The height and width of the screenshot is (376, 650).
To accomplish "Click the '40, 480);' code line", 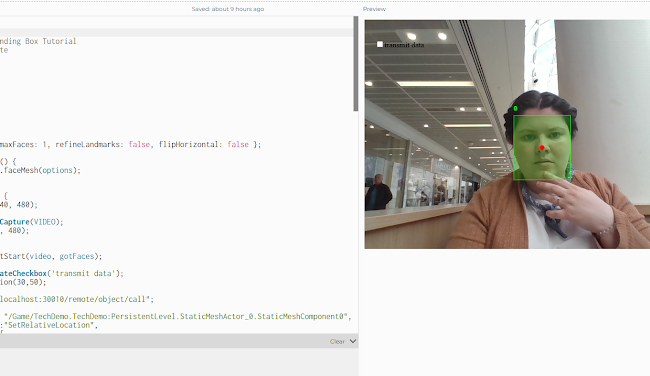I will [19, 204].
